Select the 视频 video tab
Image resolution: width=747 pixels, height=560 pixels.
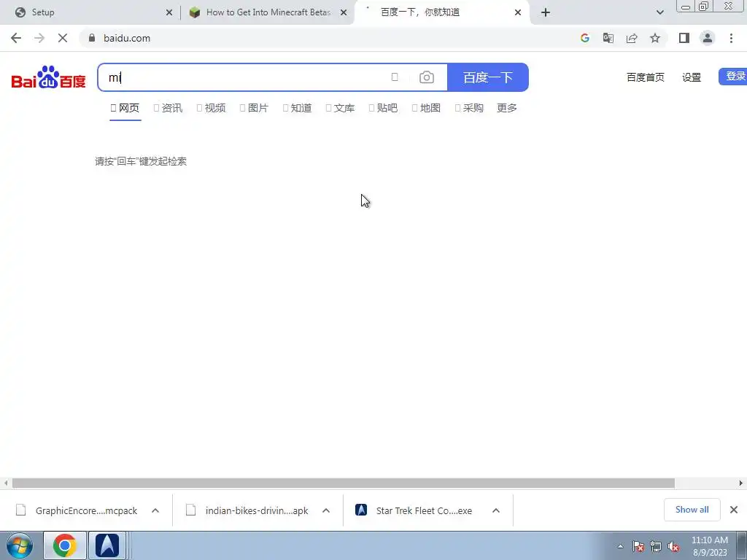click(x=211, y=108)
